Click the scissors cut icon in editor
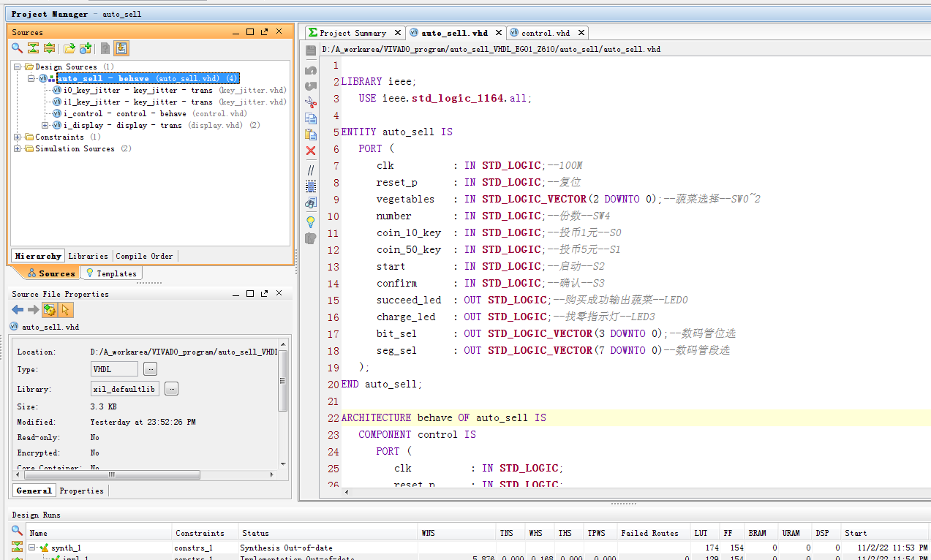 (311, 102)
